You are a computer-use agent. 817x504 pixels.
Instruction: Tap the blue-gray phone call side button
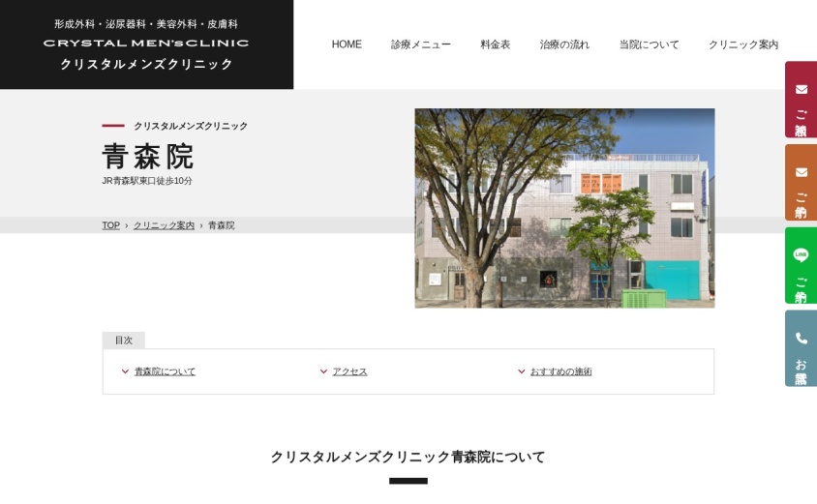pos(801,348)
